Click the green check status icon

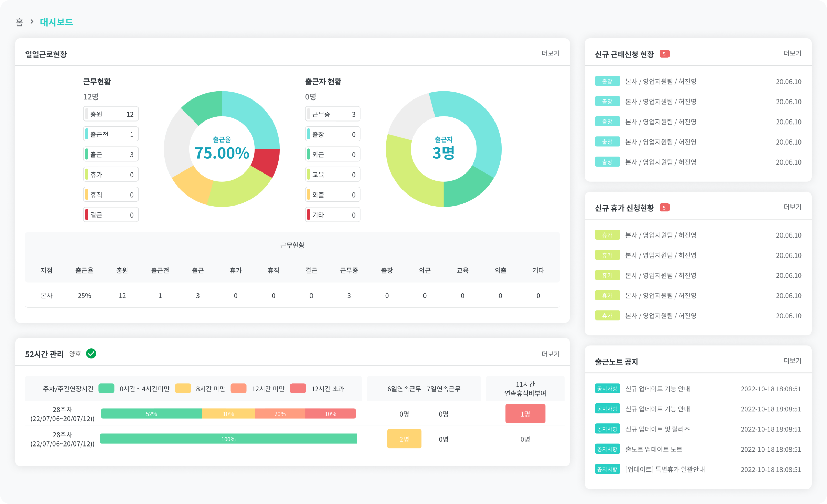91,354
